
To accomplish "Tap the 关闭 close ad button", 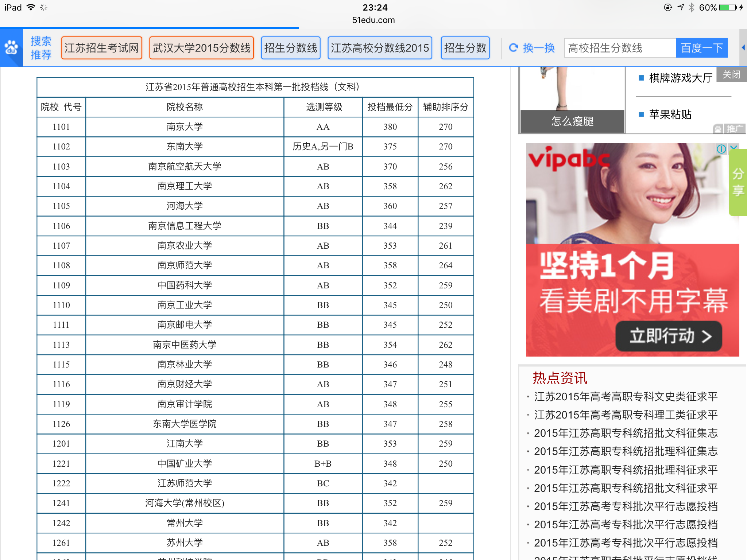I will point(731,75).
